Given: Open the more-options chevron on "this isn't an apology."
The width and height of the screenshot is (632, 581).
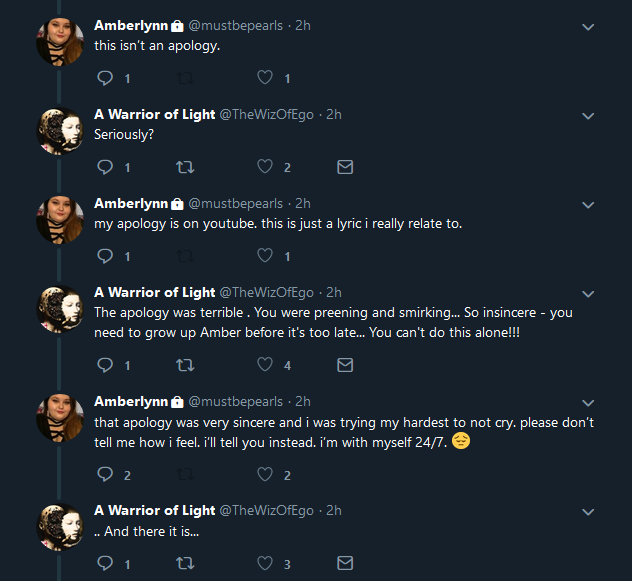Looking at the screenshot, I should tap(588, 27).
